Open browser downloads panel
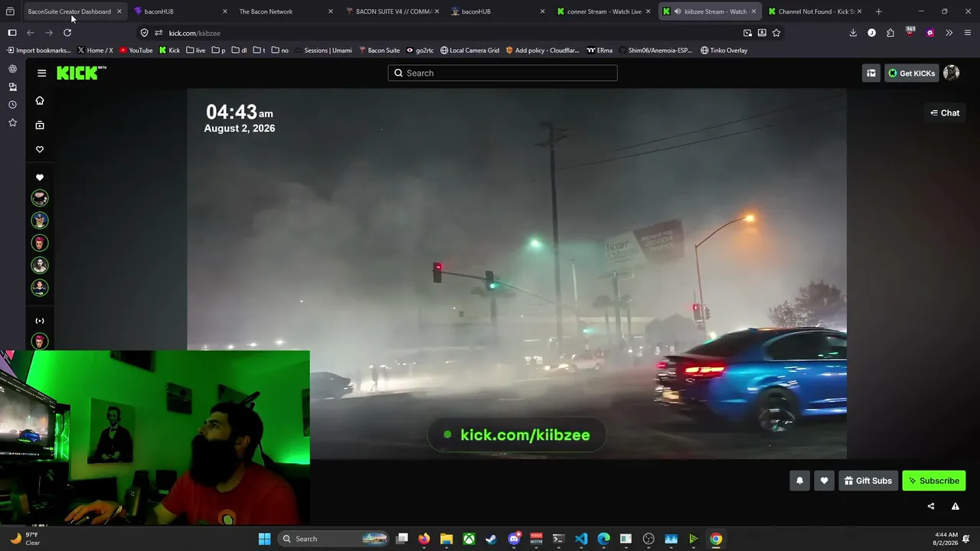Viewport: 980px width, 551px height. (x=853, y=33)
